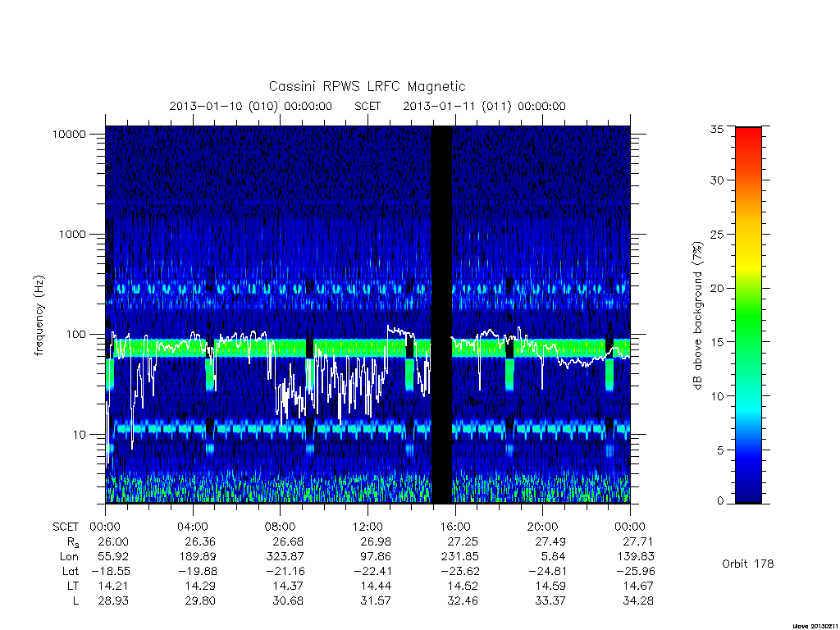Select start time text '2013-01-10 (010) 00:00:00'
Viewport: 840px width, 630px height.
(251, 106)
